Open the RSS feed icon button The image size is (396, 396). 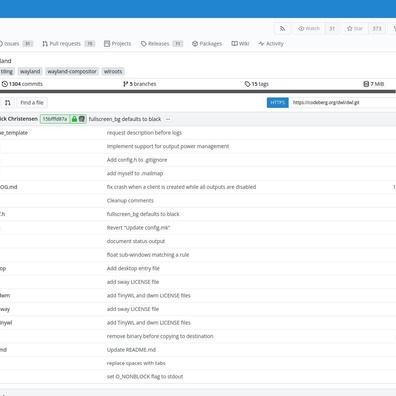pyautogui.click(x=282, y=29)
